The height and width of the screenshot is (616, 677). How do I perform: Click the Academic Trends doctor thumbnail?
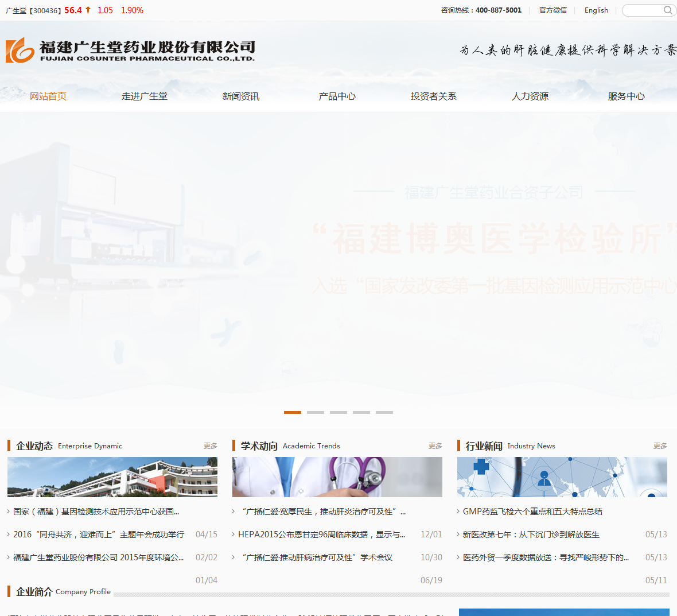click(x=337, y=477)
